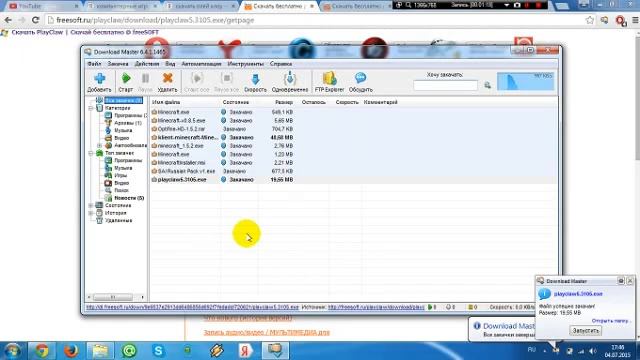Open the Вид menu

click(x=170, y=64)
